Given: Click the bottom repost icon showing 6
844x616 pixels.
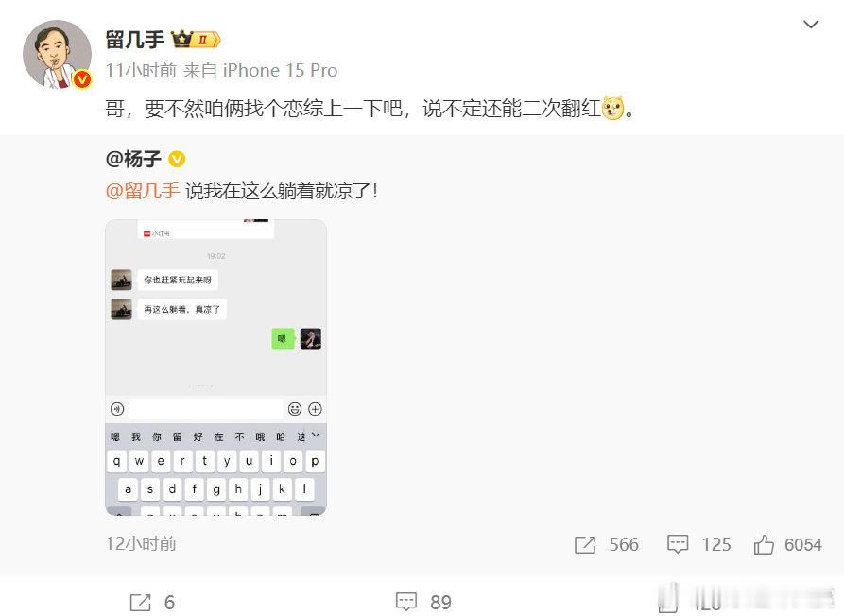Looking at the screenshot, I should pyautogui.click(x=152, y=603).
